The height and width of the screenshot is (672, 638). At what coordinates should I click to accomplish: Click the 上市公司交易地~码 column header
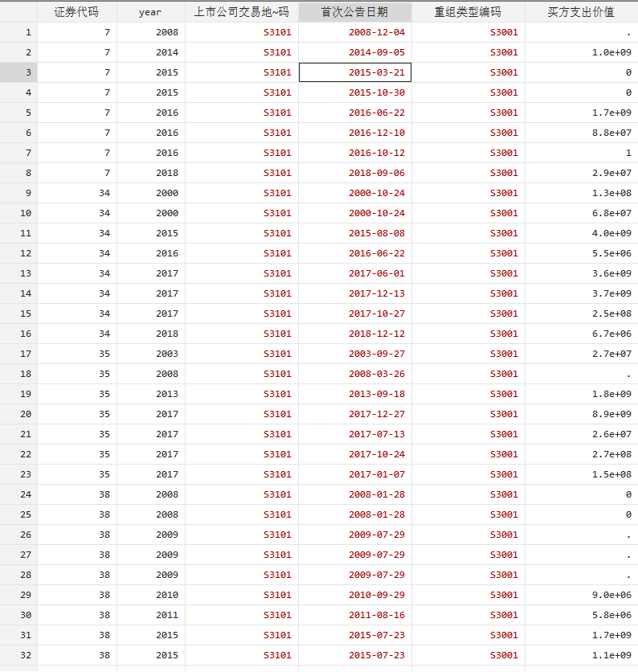coord(241,12)
